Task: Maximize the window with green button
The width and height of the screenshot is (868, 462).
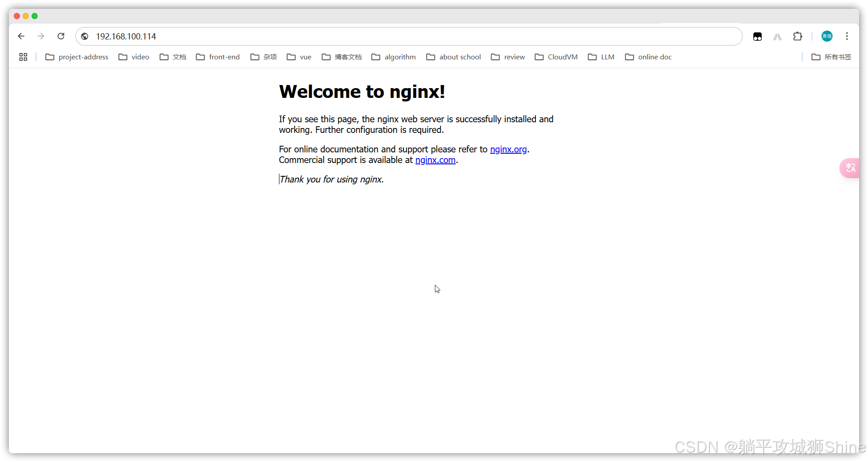Action: [35, 16]
